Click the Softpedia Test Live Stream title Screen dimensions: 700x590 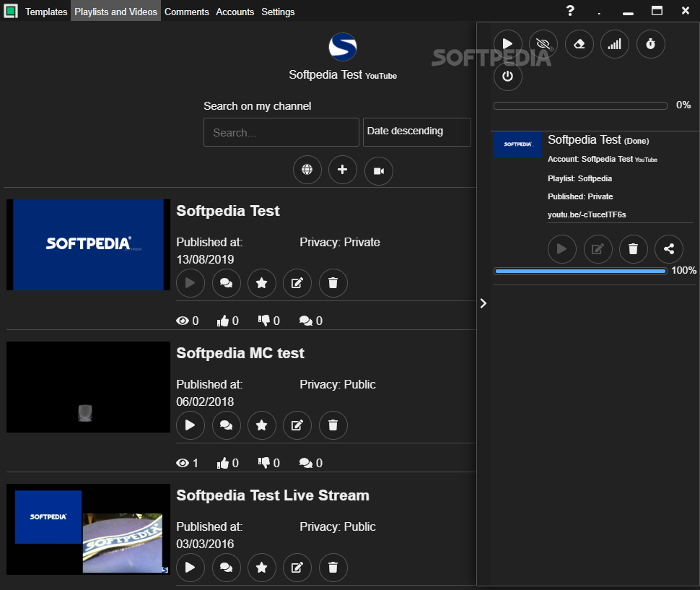coord(273,495)
